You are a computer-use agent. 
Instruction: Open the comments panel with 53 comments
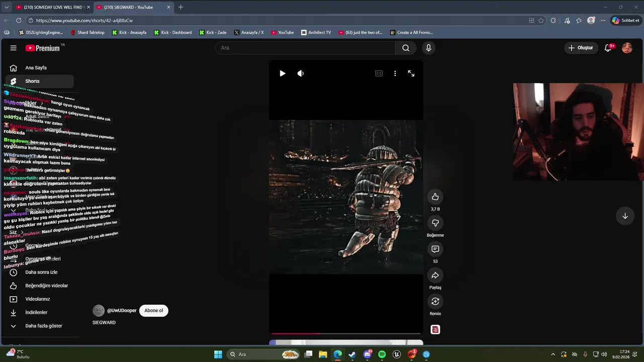click(435, 249)
